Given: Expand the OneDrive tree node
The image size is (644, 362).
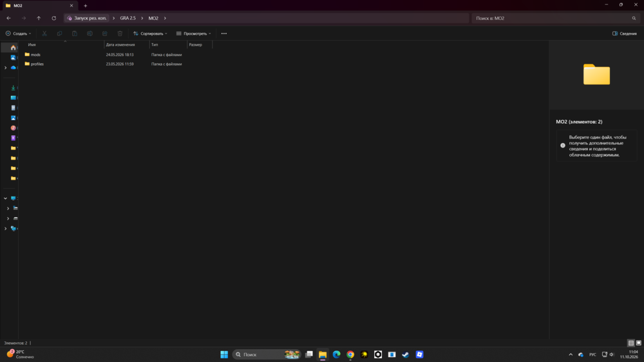Looking at the screenshot, I should pos(5,68).
